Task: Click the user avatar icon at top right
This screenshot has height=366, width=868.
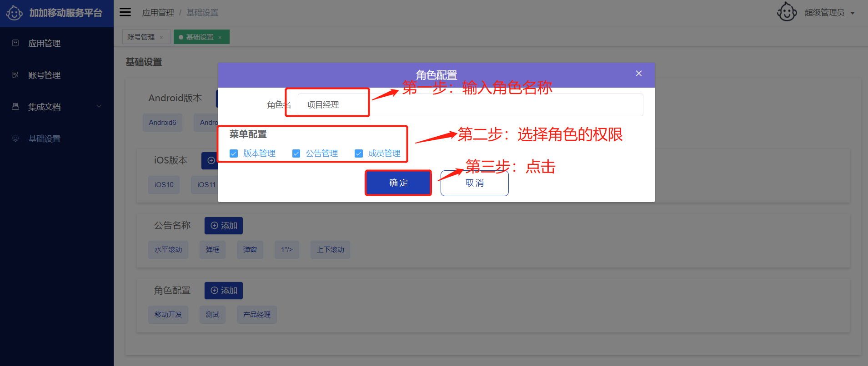Action: (787, 12)
